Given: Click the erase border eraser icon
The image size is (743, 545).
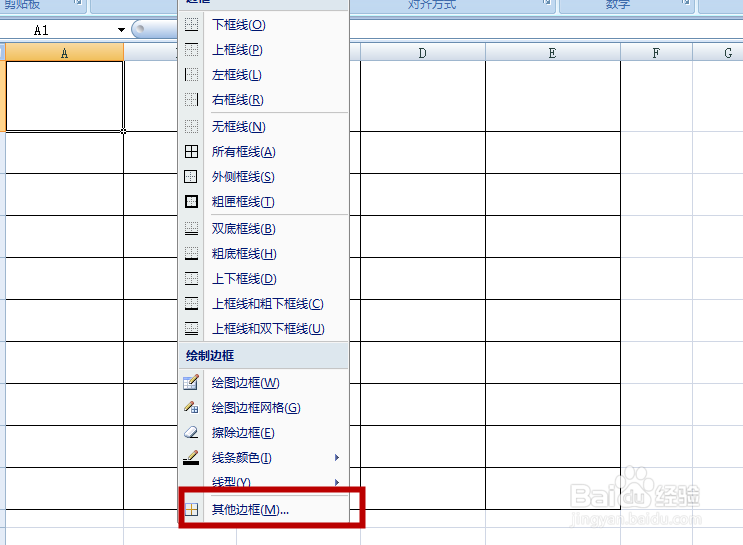Looking at the screenshot, I should (x=191, y=433).
